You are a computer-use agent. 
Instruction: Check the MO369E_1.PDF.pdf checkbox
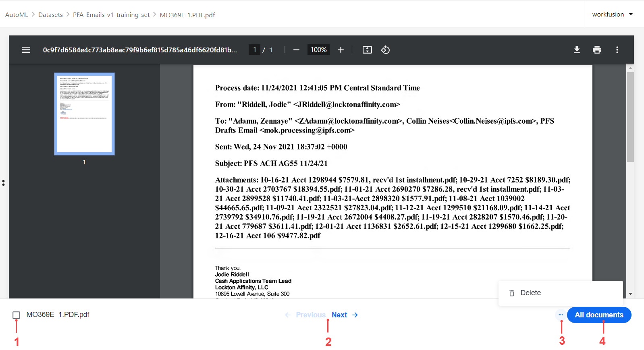[17, 315]
